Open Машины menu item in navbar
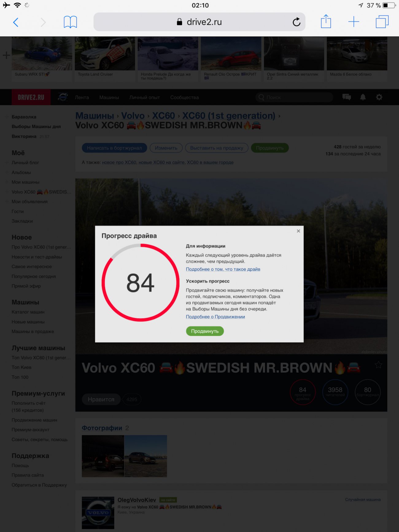This screenshot has width=399, height=532. point(109,97)
